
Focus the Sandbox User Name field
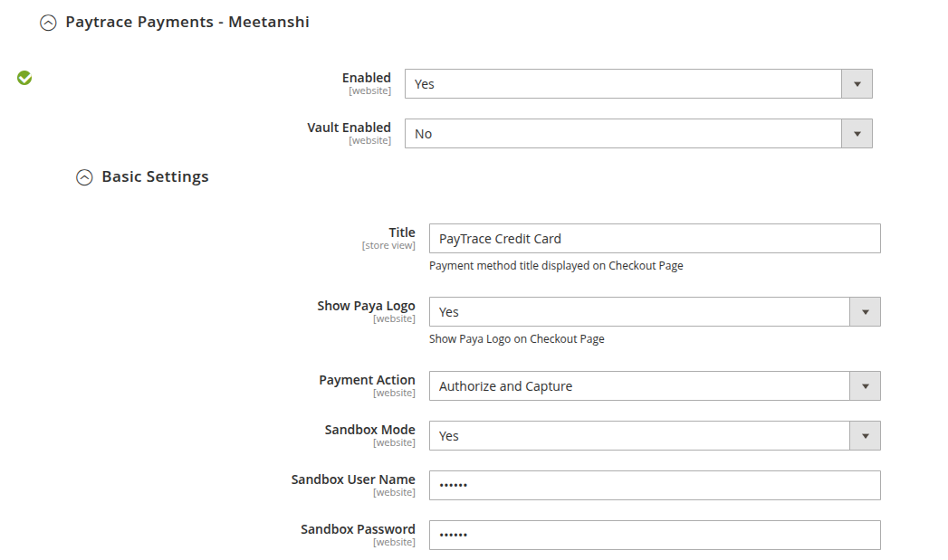tap(655, 485)
